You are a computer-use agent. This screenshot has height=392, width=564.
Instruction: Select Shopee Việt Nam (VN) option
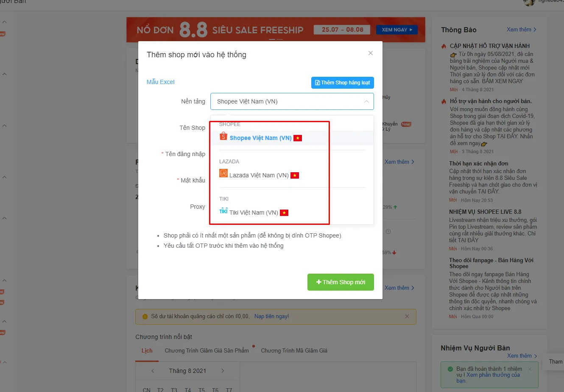pyautogui.click(x=292, y=138)
